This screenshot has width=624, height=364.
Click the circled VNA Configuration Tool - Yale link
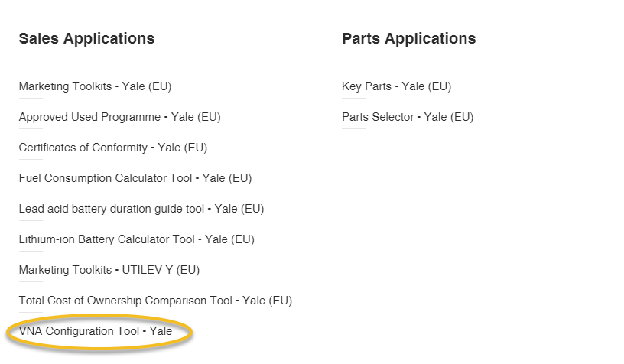(96, 331)
